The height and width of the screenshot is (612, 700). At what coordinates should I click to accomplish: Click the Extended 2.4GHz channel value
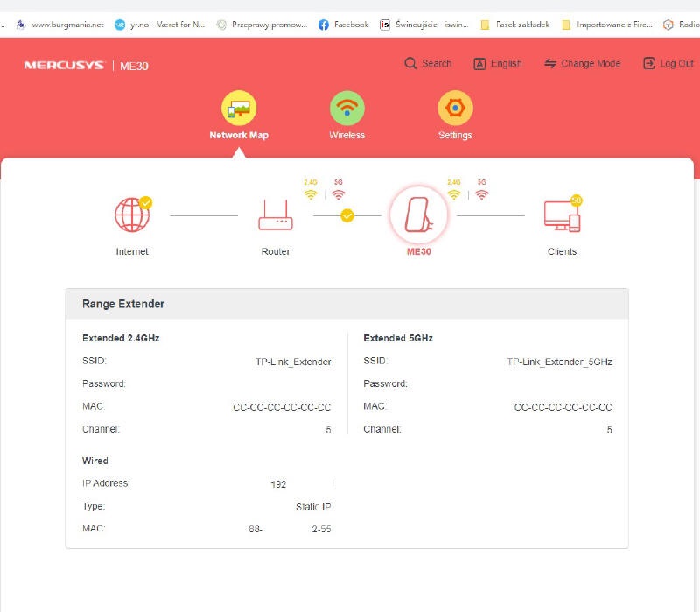point(328,430)
